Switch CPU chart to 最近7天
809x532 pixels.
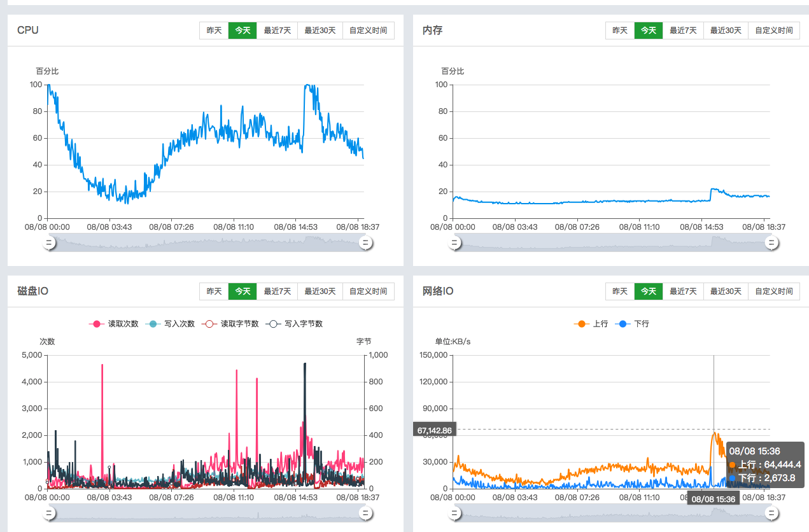click(277, 31)
